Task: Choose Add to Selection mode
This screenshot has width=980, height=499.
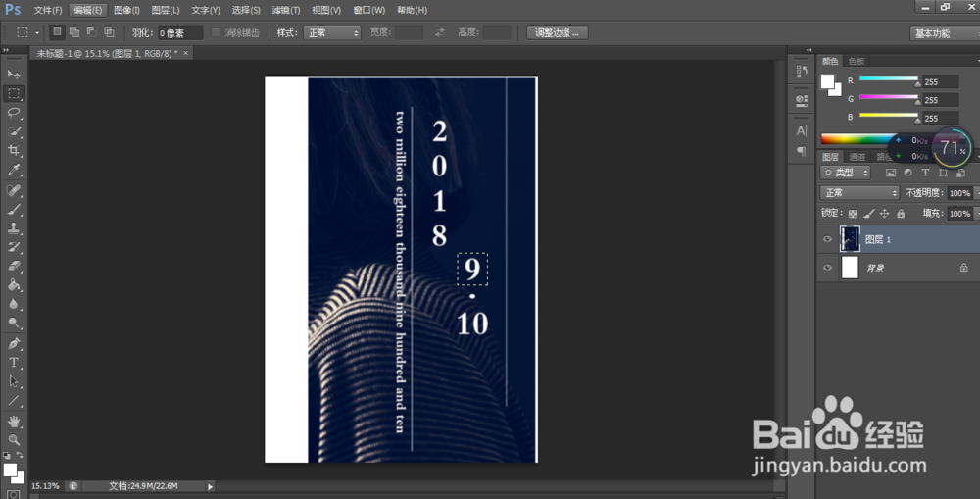Action: pyautogui.click(x=74, y=32)
